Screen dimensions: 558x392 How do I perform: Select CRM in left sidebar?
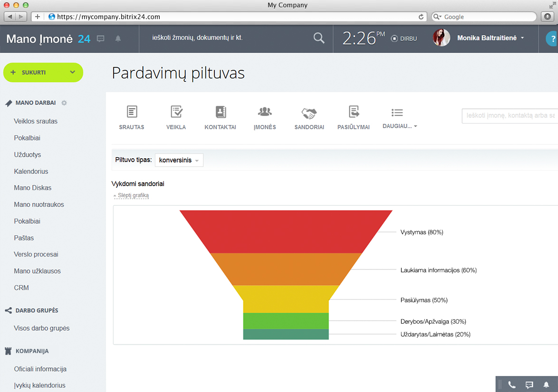[x=21, y=288]
